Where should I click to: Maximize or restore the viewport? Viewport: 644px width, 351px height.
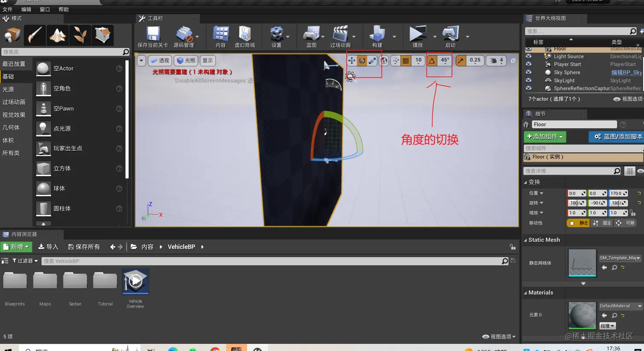513,61
